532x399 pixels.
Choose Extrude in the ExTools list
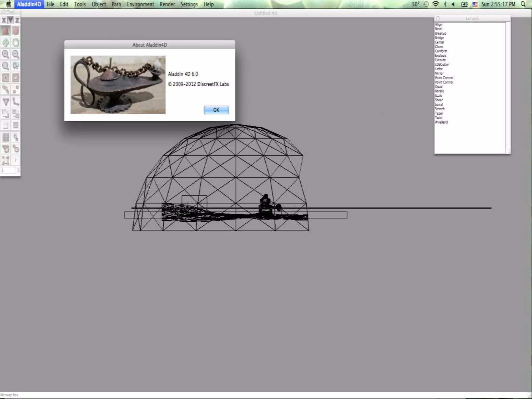pyautogui.click(x=440, y=60)
